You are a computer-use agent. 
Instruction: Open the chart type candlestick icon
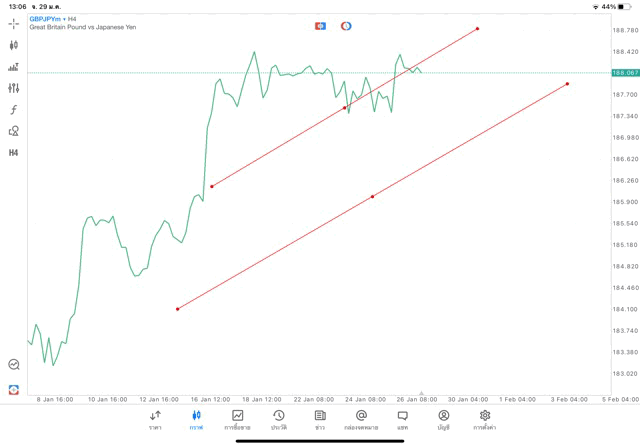click(x=14, y=45)
